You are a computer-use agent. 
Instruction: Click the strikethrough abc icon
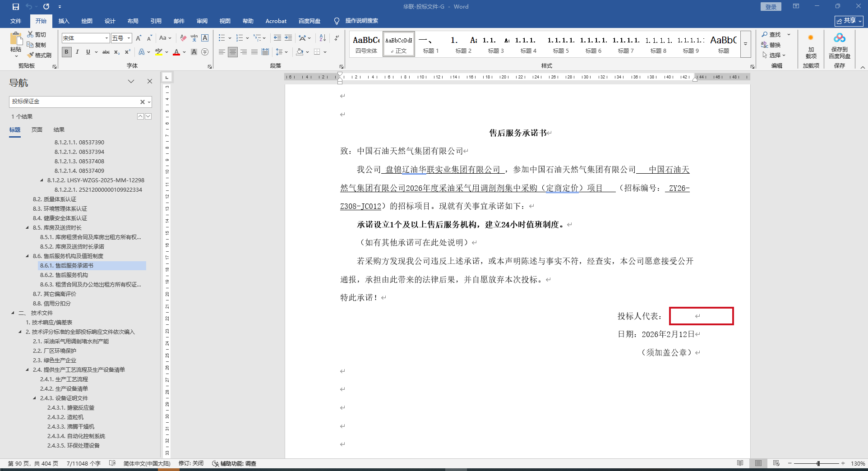pyautogui.click(x=106, y=52)
